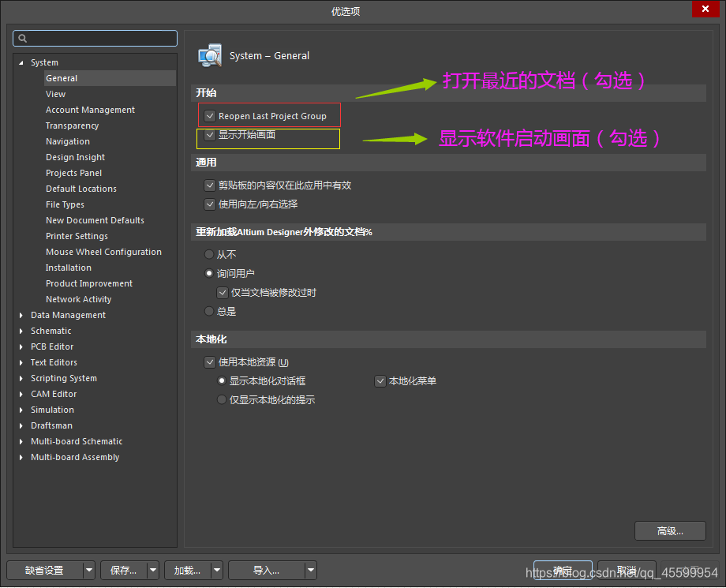Expand the Schematic tree node
Viewport: 726px width, 588px height.
tap(21, 331)
